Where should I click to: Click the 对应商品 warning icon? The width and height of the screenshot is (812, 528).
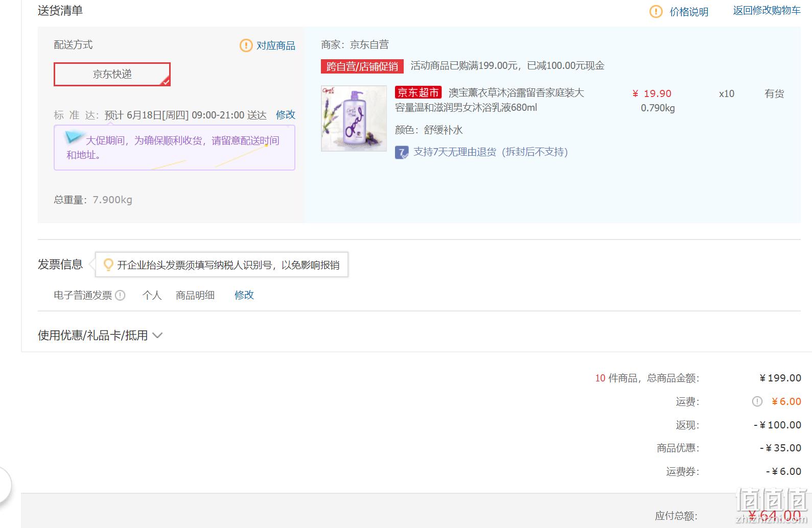pos(246,45)
